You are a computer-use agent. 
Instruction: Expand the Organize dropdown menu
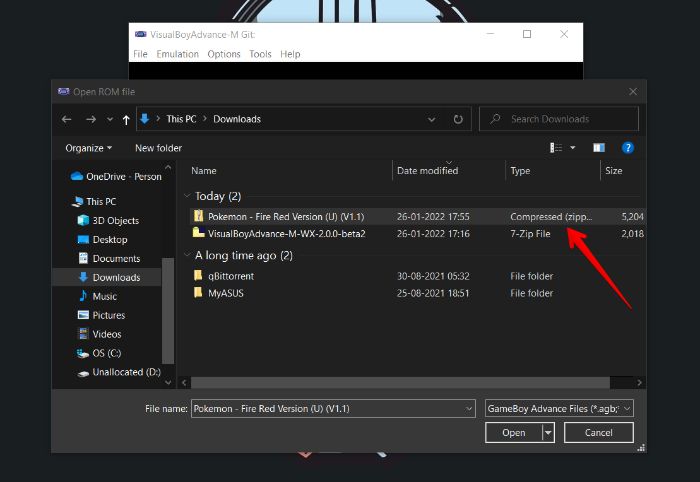tap(88, 148)
